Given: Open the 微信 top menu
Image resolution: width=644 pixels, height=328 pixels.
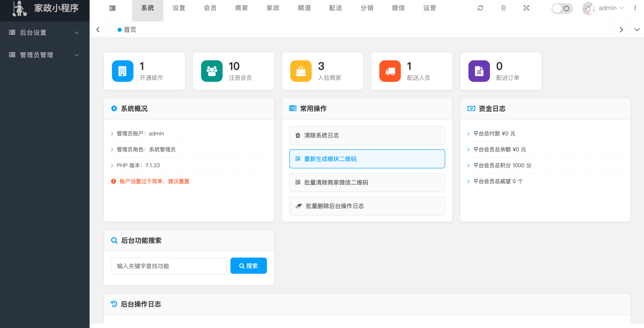Looking at the screenshot, I should [x=398, y=8].
